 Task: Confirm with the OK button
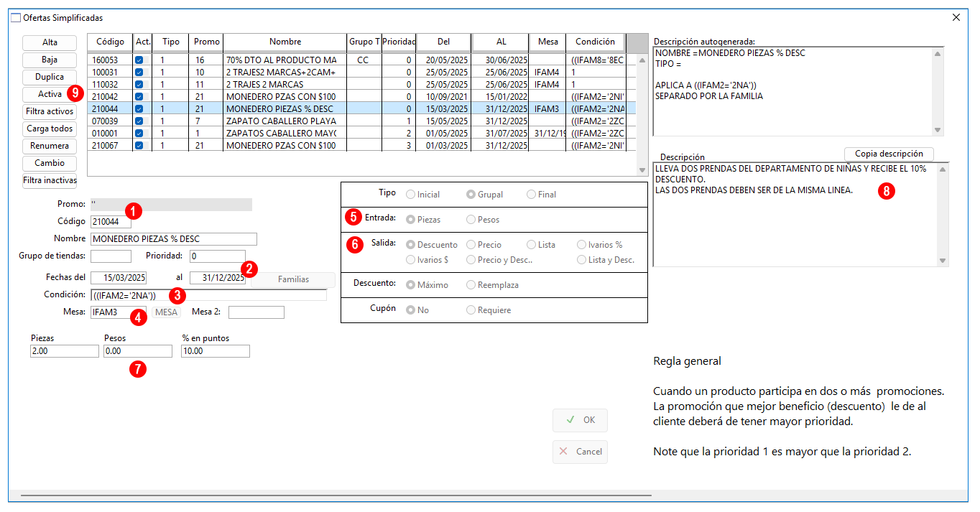pyautogui.click(x=580, y=420)
